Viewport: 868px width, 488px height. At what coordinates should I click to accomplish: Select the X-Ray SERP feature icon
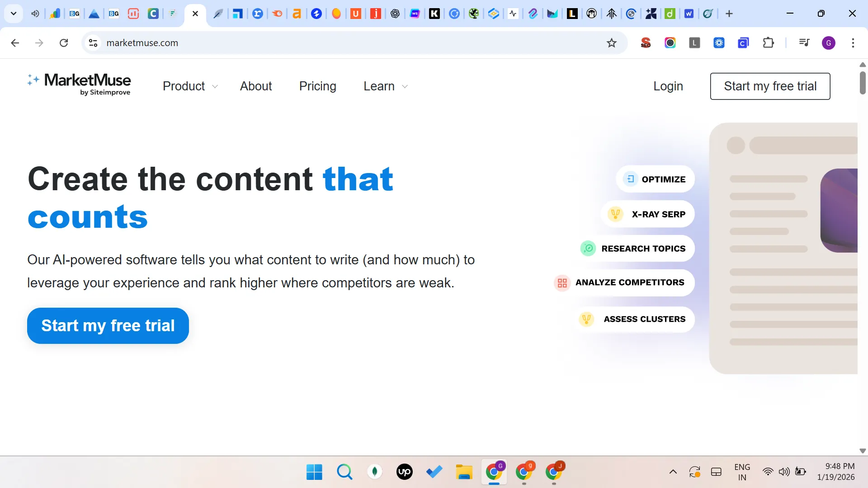pyautogui.click(x=616, y=214)
